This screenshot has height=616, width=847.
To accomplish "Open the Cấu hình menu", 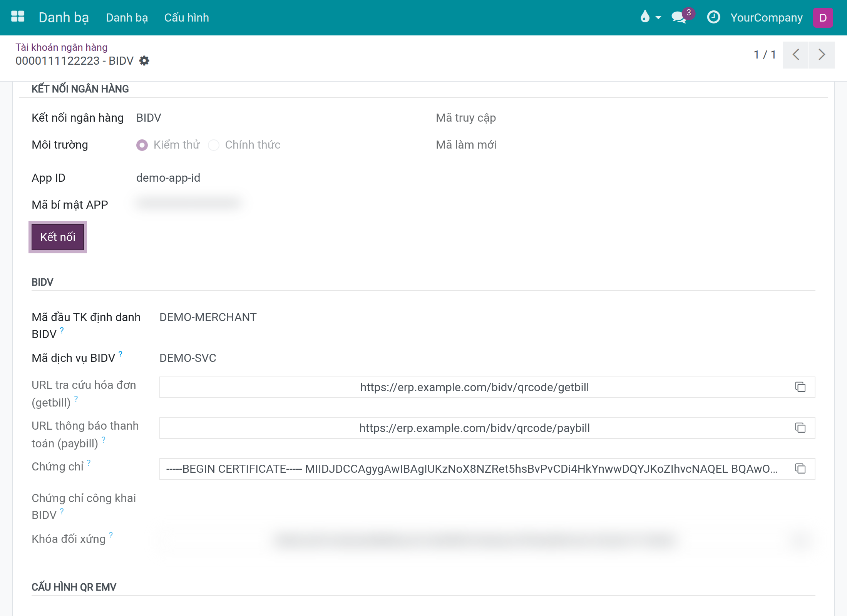I will point(187,18).
